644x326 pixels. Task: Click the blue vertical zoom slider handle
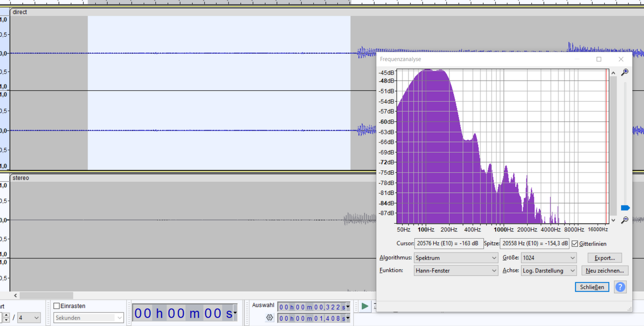coord(625,208)
